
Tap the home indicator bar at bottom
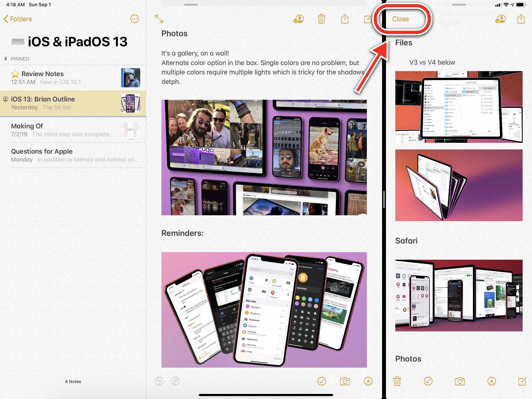(266, 395)
